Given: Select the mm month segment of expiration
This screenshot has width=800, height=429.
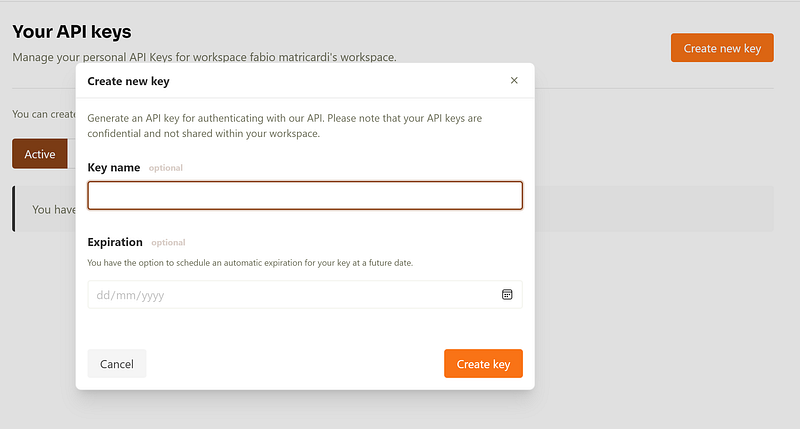Looking at the screenshot, I should click(x=124, y=295).
